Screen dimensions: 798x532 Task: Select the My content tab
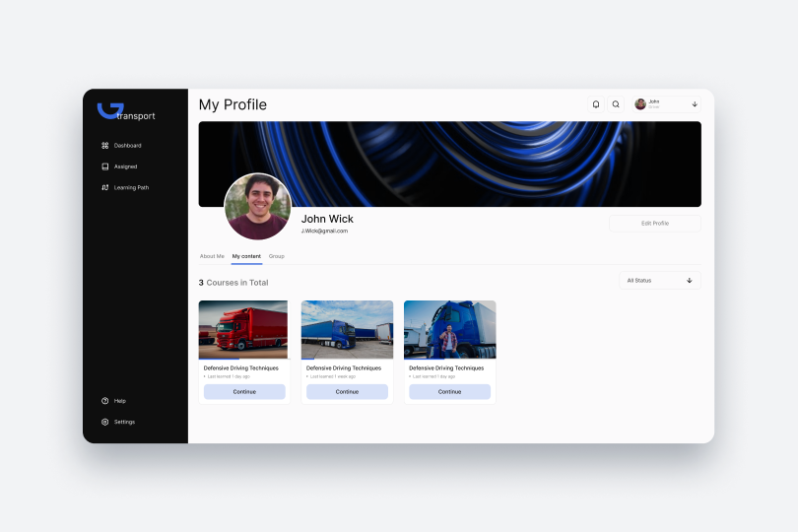pos(246,256)
